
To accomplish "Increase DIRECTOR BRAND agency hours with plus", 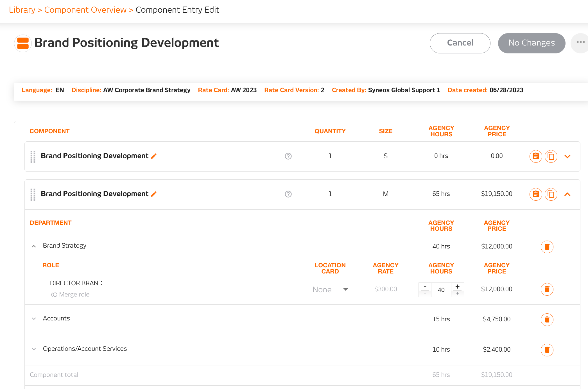I will 458,286.
